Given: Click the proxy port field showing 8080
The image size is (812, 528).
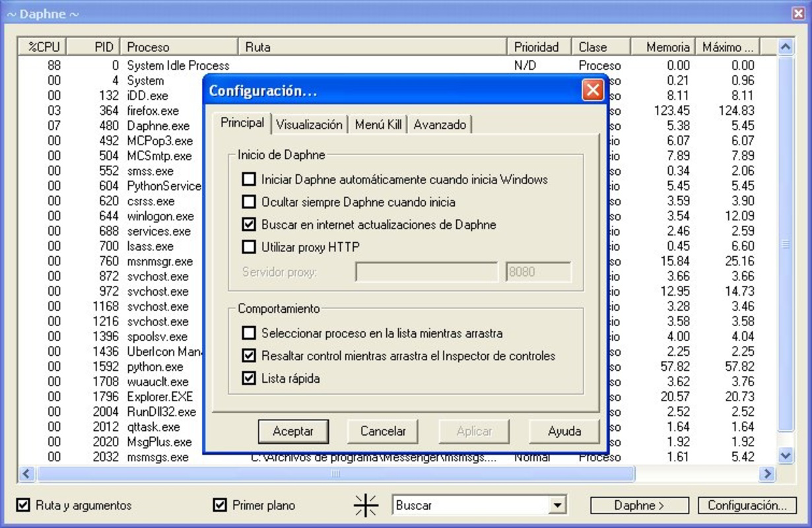Looking at the screenshot, I should pos(539,272).
